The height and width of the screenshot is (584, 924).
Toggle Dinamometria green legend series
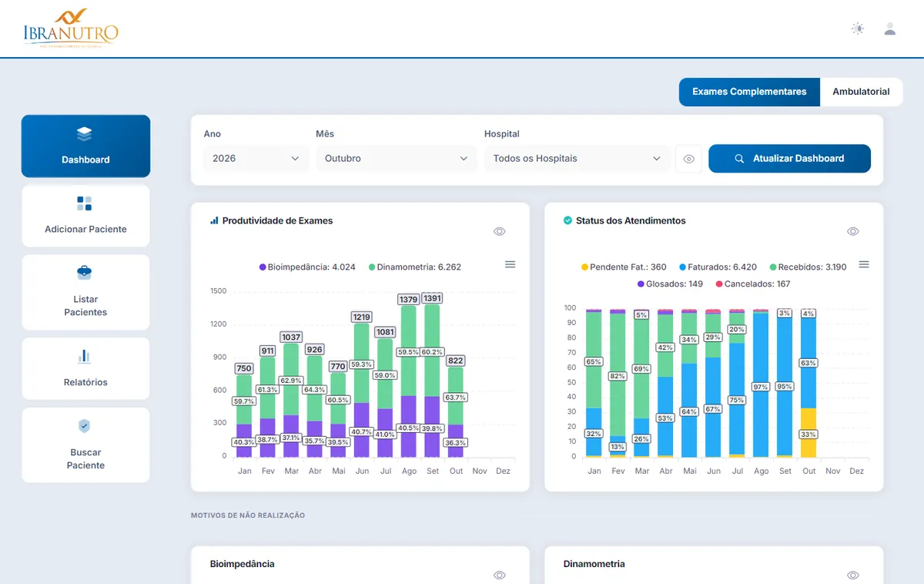tap(414, 267)
